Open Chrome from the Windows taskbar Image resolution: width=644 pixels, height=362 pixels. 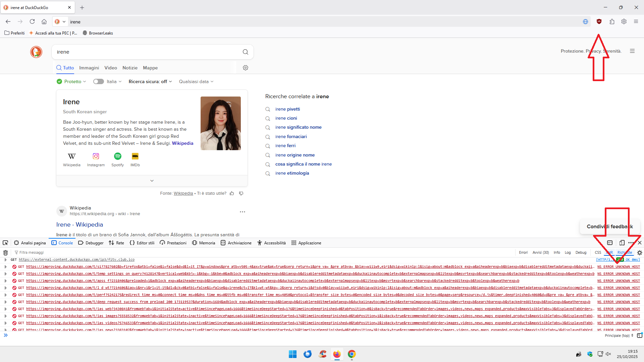pos(352,354)
